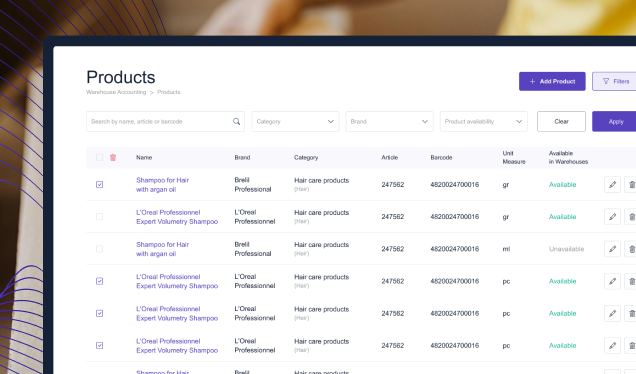Go to Warehouse Accounting breadcrumb

116,92
